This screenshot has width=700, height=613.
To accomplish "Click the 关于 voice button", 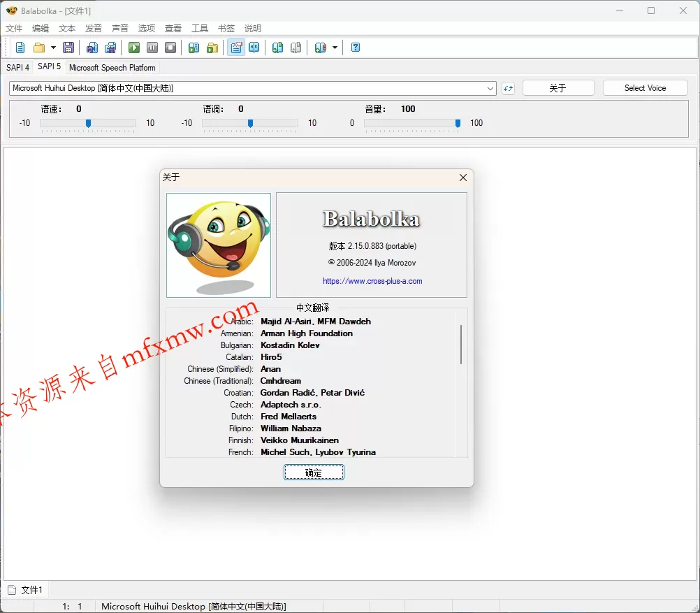I will [x=558, y=88].
